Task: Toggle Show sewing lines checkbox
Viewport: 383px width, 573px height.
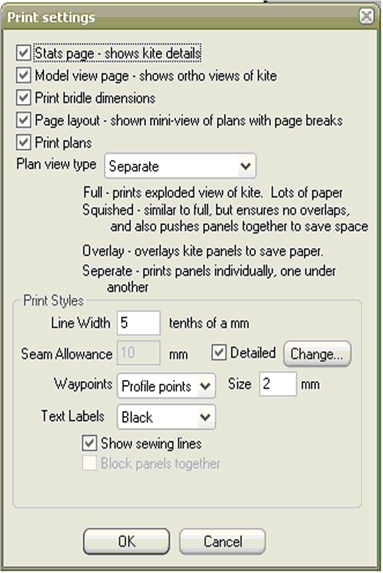Action: 89,443
